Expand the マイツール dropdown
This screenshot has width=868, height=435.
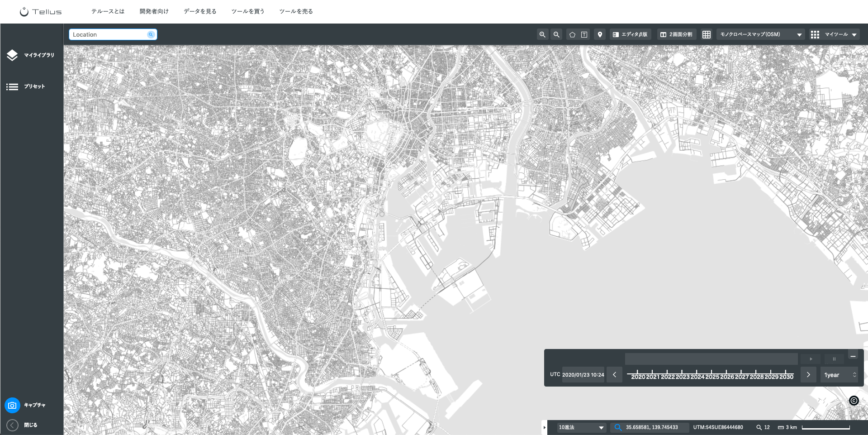point(835,34)
